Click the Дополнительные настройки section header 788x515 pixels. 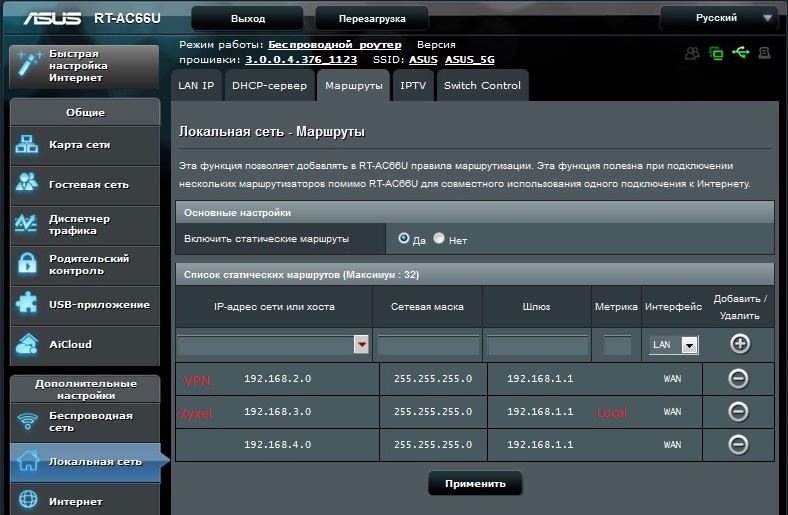tap(85, 389)
